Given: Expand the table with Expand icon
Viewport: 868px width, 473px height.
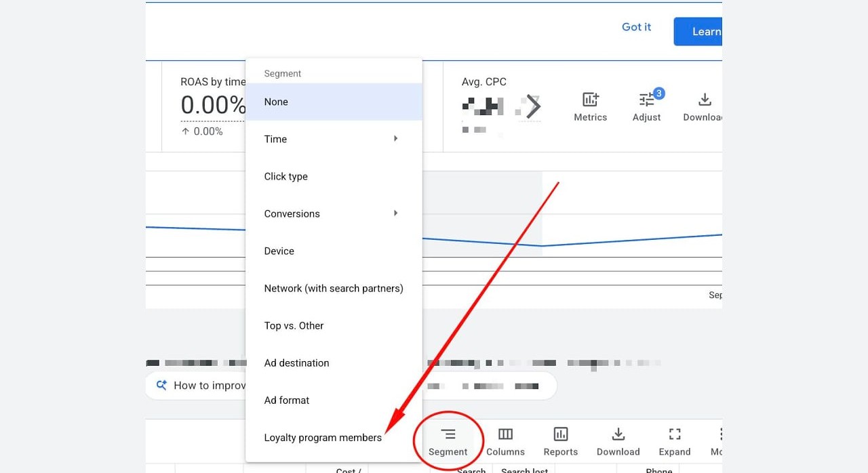Looking at the screenshot, I should [675, 434].
